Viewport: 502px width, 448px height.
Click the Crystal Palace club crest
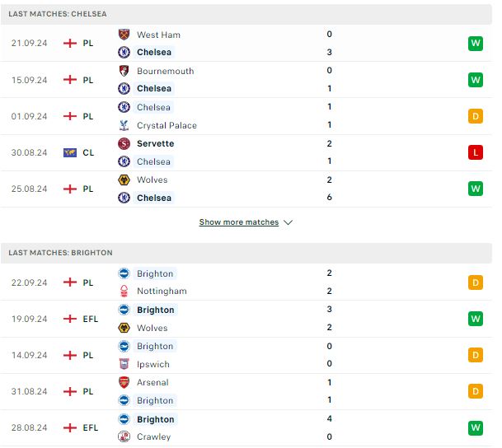124,125
